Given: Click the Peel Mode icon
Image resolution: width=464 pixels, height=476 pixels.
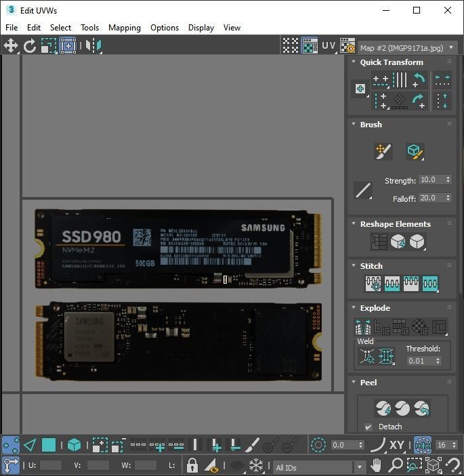Looking at the screenshot, I should click(x=402, y=408).
